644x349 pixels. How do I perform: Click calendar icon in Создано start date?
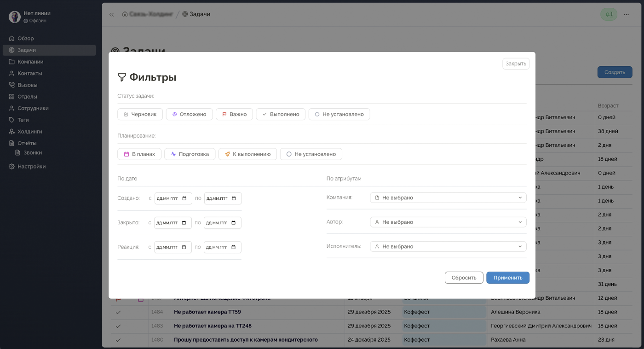tap(184, 198)
